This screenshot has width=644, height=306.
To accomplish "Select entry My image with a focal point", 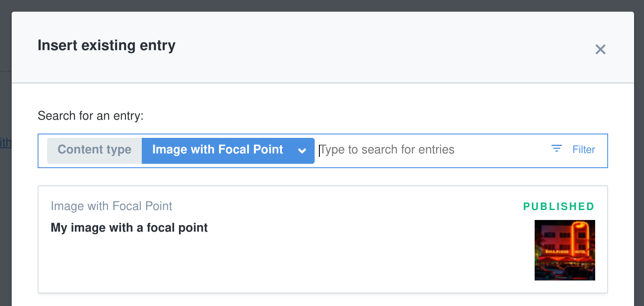I will [129, 228].
